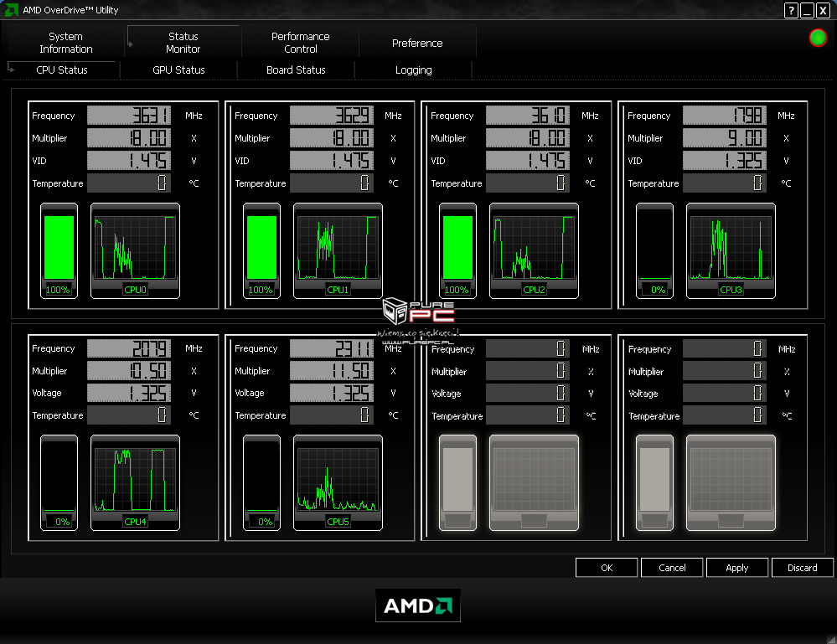
Task: Click the CPU2 load bar at 100%
Action: coord(458,250)
